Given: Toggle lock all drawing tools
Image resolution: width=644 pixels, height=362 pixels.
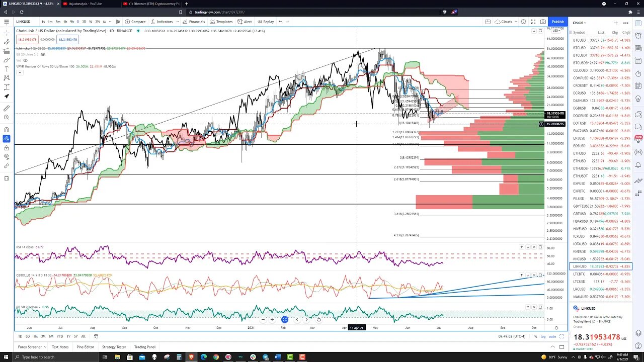Looking at the screenshot, I should click(x=7, y=148).
